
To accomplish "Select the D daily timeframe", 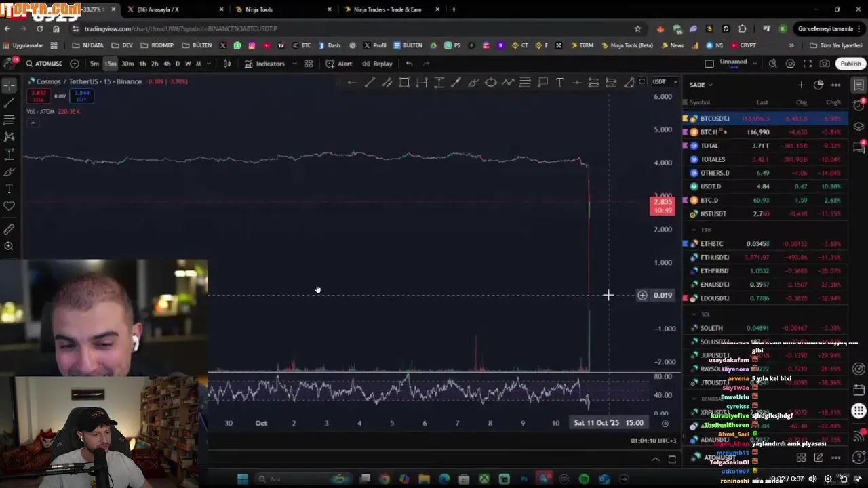I will click(x=178, y=64).
